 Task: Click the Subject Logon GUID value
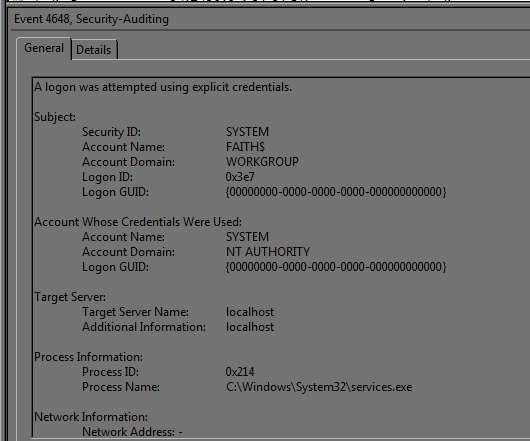336,192
